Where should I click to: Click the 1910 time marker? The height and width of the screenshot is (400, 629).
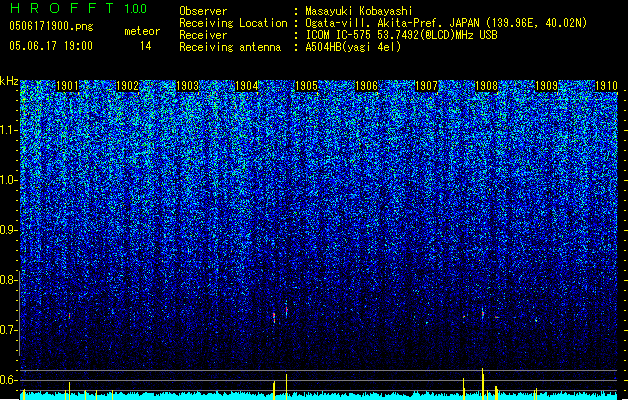click(x=606, y=86)
